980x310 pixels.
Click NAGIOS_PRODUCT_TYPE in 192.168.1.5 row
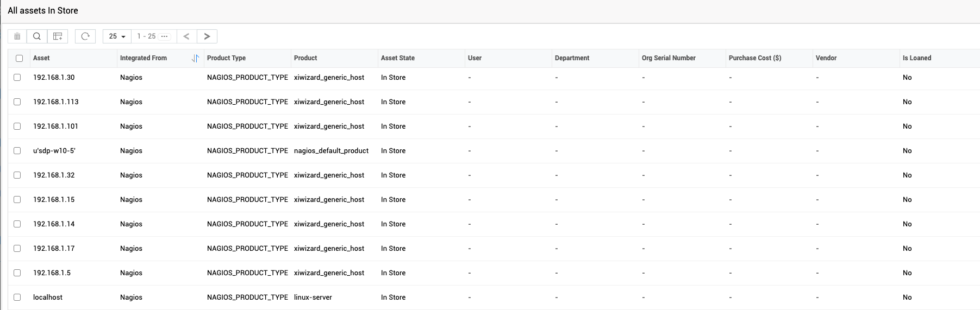tap(247, 273)
